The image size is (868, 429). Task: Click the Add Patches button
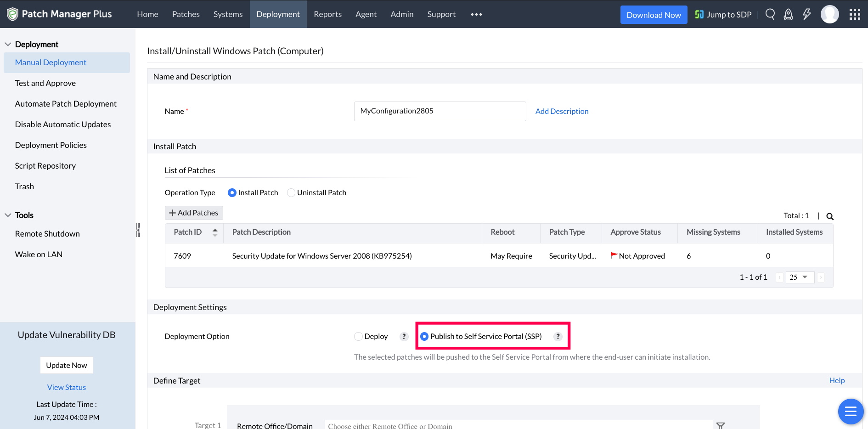[x=193, y=213]
